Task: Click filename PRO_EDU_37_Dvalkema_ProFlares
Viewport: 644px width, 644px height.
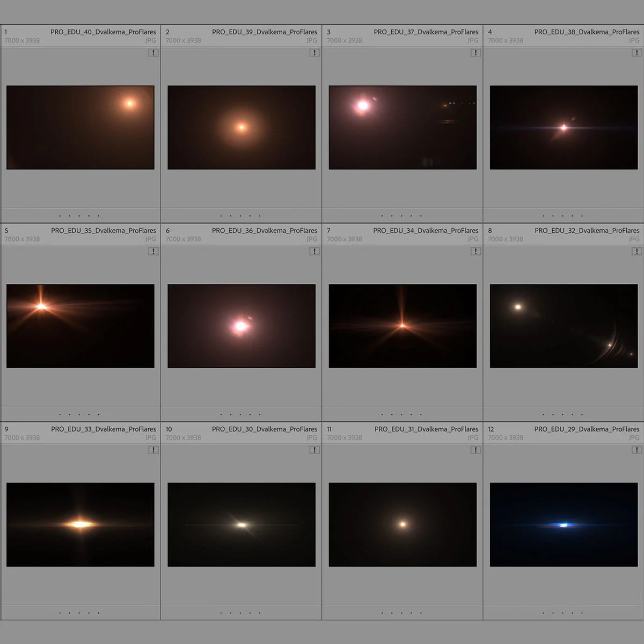Action: [x=426, y=32]
